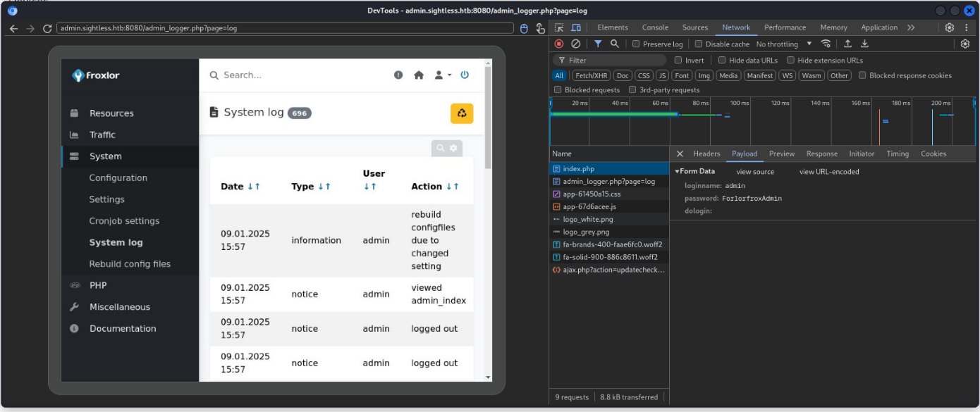Screen dimensions: 980x412
Task: Click the table search magnifier icon
Action: pyautogui.click(x=441, y=148)
